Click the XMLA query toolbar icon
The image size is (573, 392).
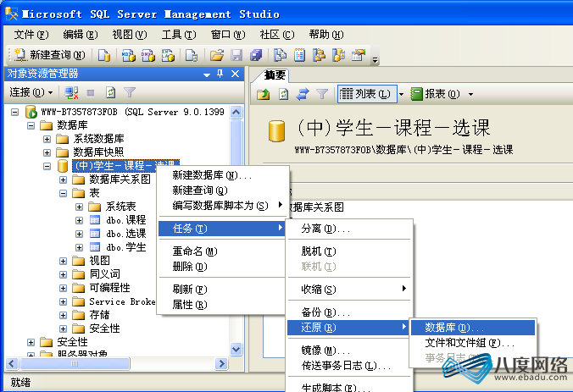[x=168, y=56]
